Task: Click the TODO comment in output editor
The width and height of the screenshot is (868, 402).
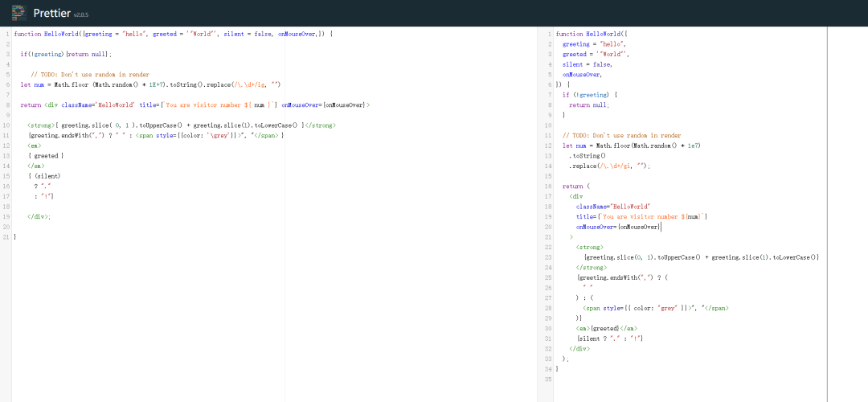Action: pyautogui.click(x=621, y=135)
